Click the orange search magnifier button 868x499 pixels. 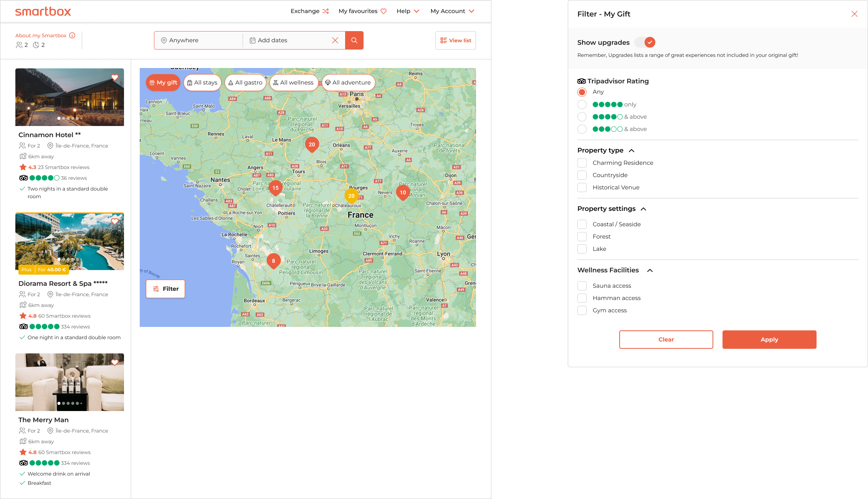point(354,40)
